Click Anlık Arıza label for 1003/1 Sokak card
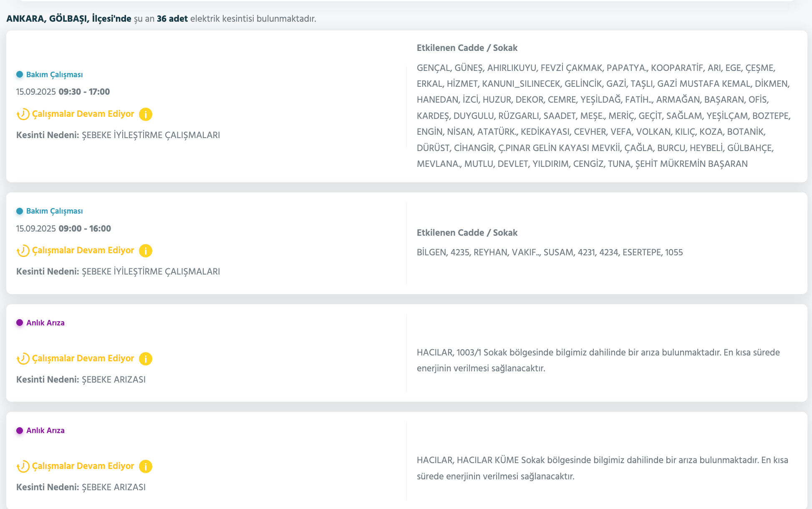The height and width of the screenshot is (509, 812). (x=45, y=323)
